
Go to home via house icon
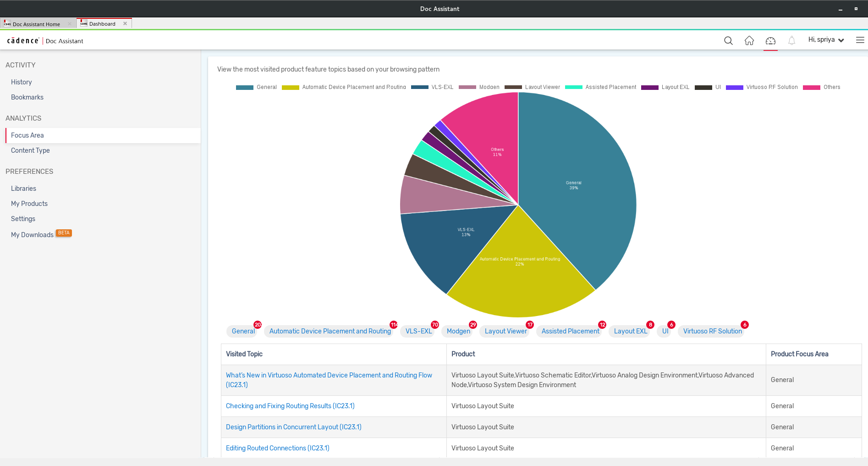click(x=749, y=41)
